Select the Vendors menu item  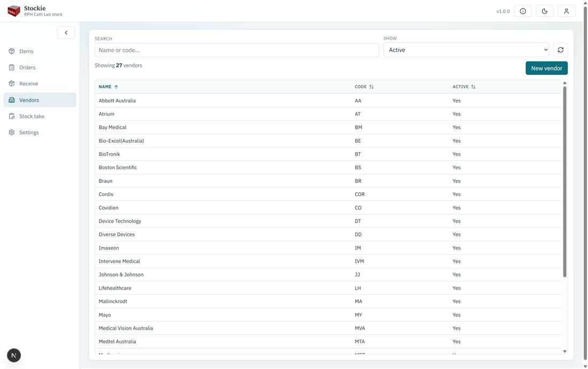pos(40,100)
